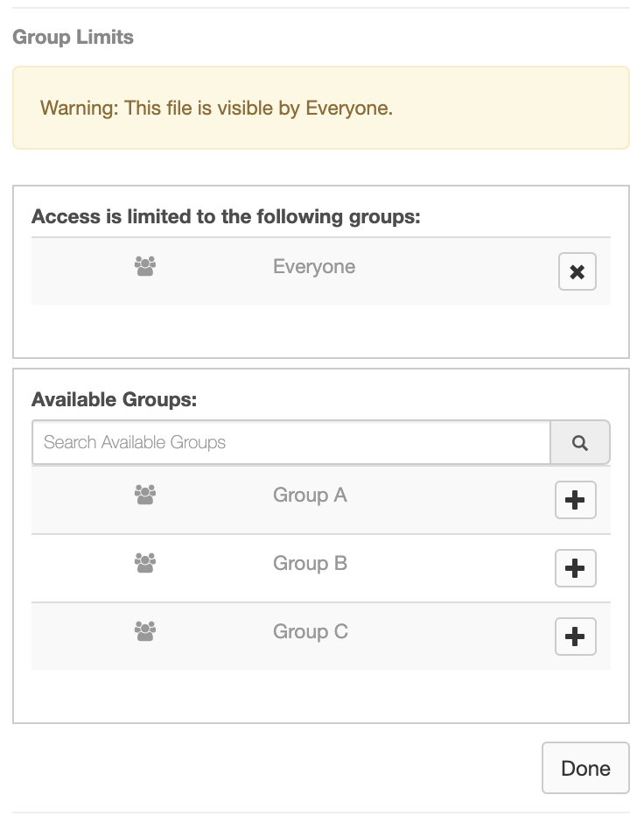Click the Done button
644x823 pixels.
[585, 768]
